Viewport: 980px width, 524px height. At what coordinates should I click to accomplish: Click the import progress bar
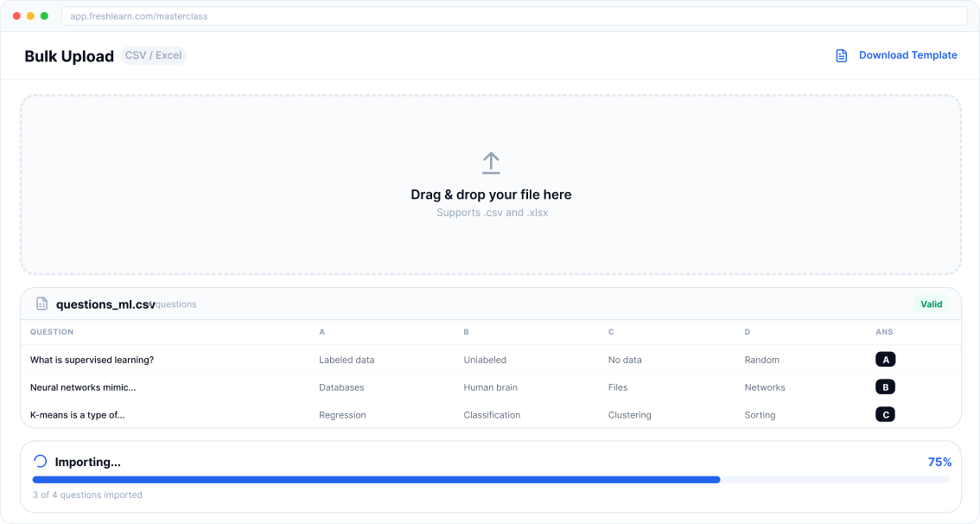pos(491,478)
